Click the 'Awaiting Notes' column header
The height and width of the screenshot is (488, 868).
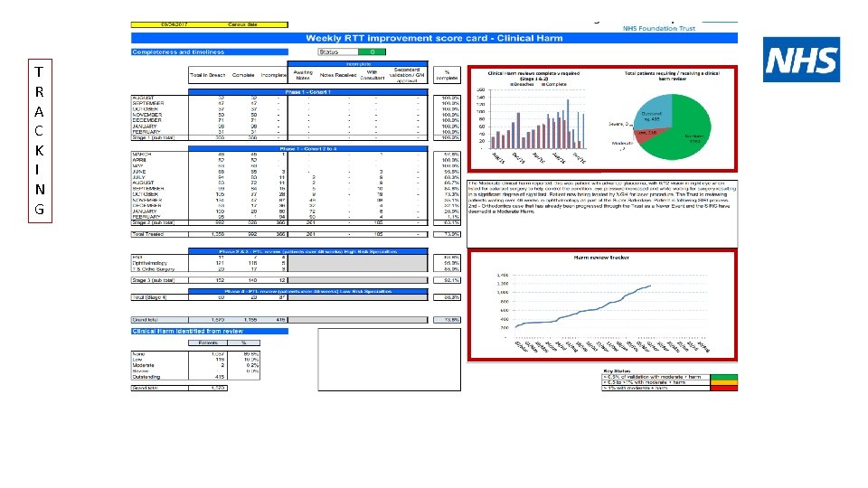[x=303, y=75]
